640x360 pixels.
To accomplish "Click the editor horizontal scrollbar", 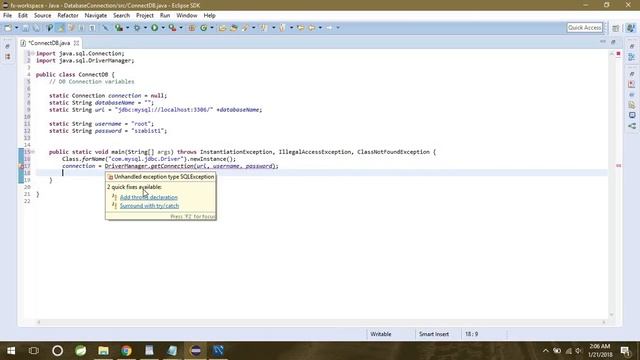I will point(321,322).
